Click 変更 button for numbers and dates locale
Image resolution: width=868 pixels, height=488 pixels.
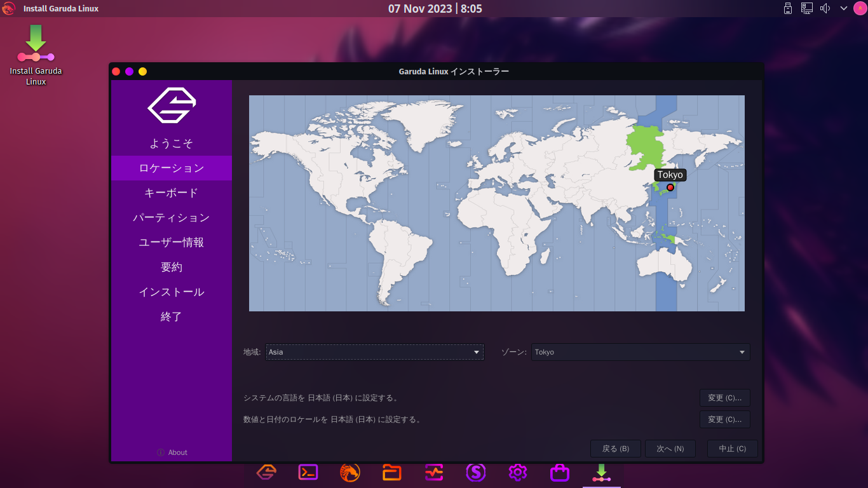[725, 419]
